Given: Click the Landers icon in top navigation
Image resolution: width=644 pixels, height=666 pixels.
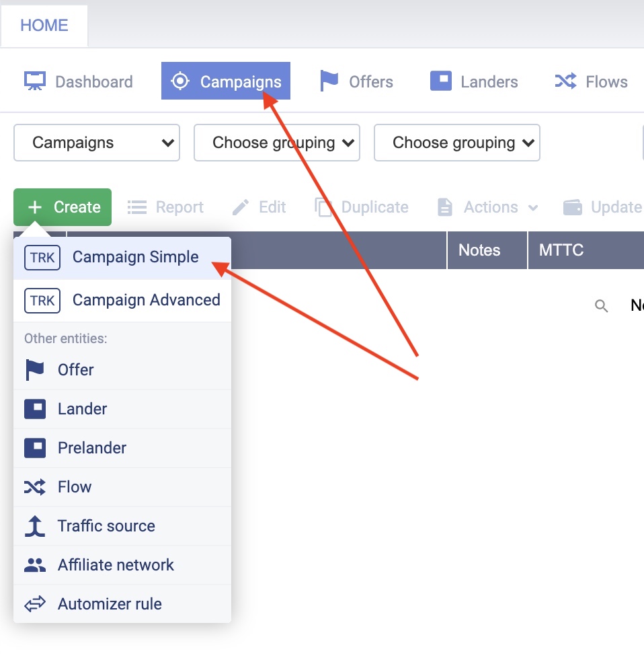Looking at the screenshot, I should 440,81.
